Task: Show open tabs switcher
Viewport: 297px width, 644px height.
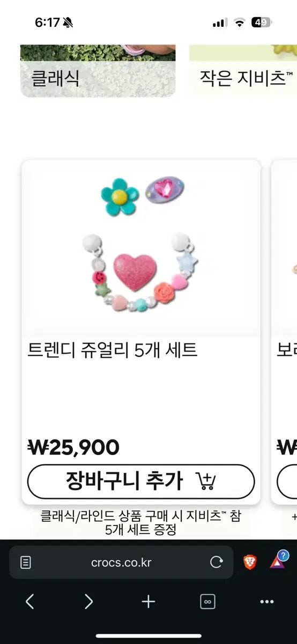Action: tap(207, 602)
